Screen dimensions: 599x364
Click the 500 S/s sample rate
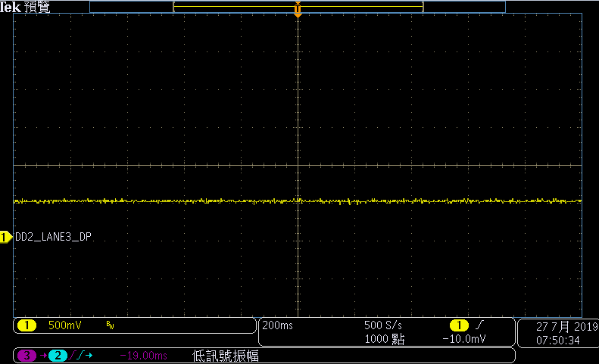382,325
